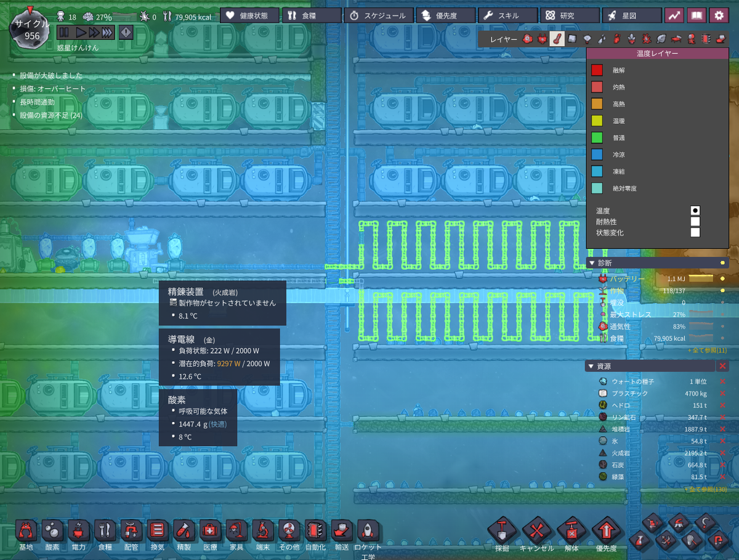The image size is (739, 560).
Task: Select the 優先度 priority tool at bottom
Action: coord(606,530)
